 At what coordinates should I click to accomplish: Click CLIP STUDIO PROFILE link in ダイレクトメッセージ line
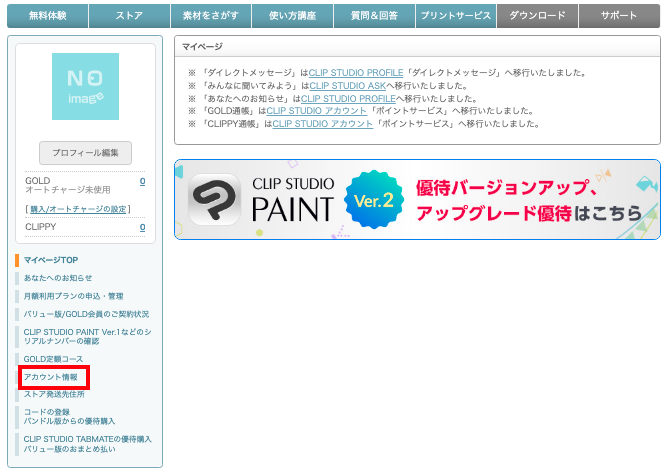click(356, 73)
